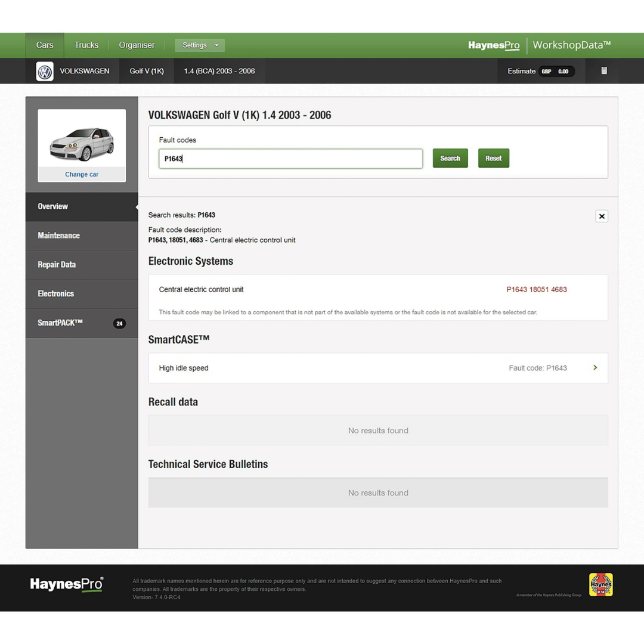Screen dimensions: 644x644
Task: Click the HaynesPro footer logo
Action: click(x=67, y=584)
